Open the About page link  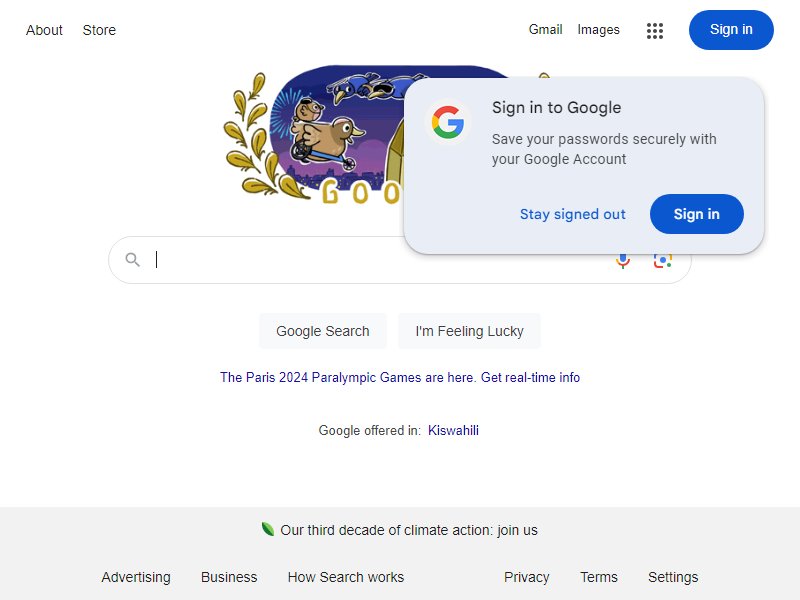point(44,30)
